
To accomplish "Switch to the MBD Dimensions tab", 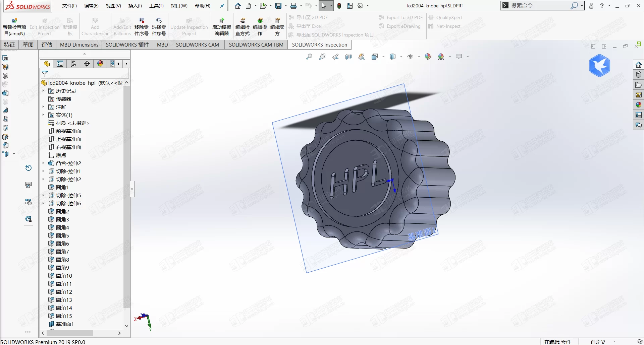I will (79, 45).
